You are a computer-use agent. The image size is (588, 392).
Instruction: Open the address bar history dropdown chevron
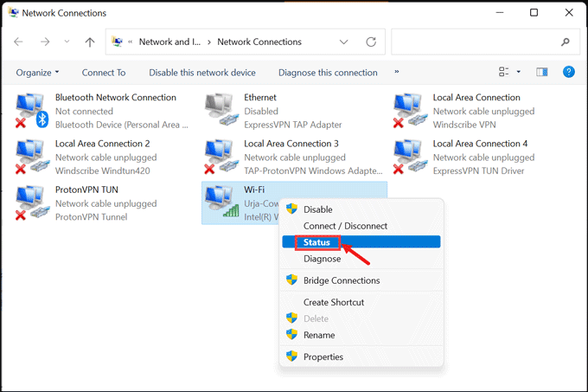click(x=344, y=42)
